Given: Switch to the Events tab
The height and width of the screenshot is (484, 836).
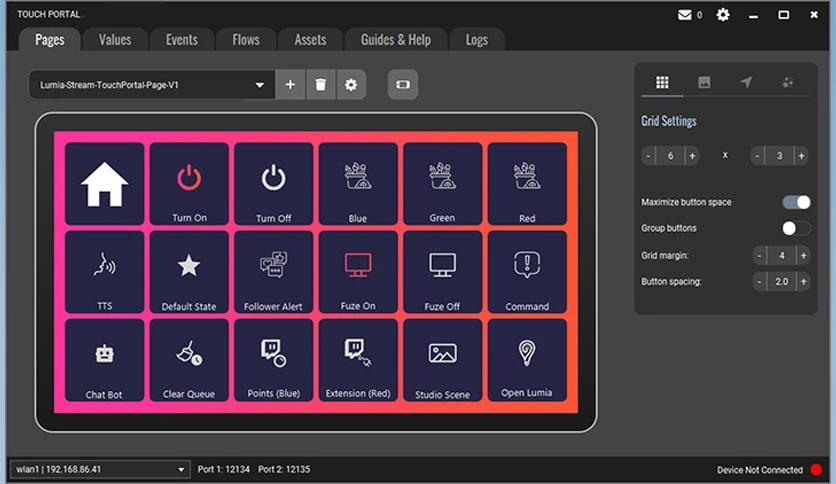Looking at the screenshot, I should (x=182, y=40).
